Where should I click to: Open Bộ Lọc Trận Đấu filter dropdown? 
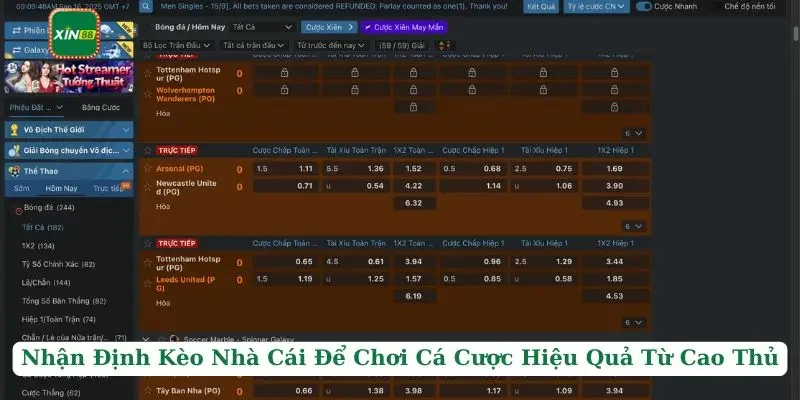click(x=177, y=45)
